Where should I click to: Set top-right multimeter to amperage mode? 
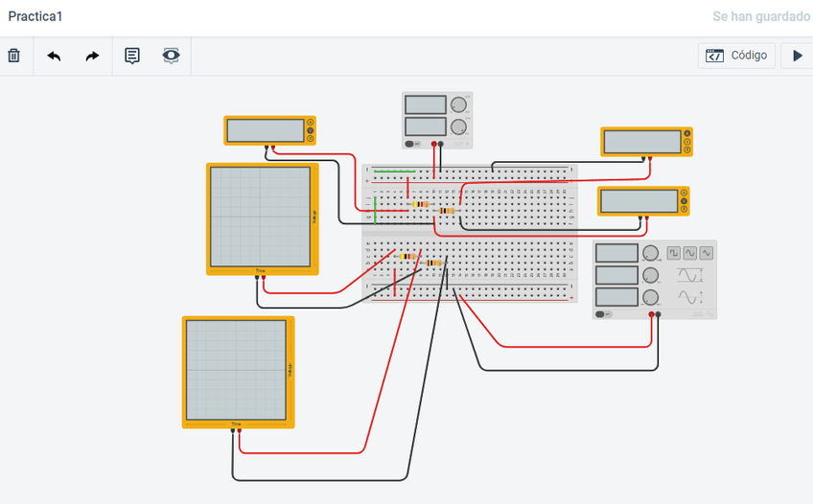point(686,134)
